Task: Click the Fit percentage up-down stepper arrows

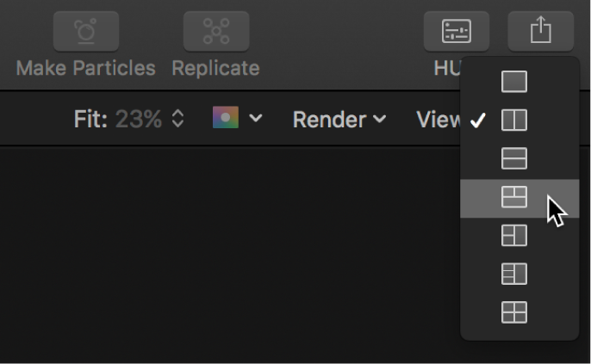Action: click(178, 120)
